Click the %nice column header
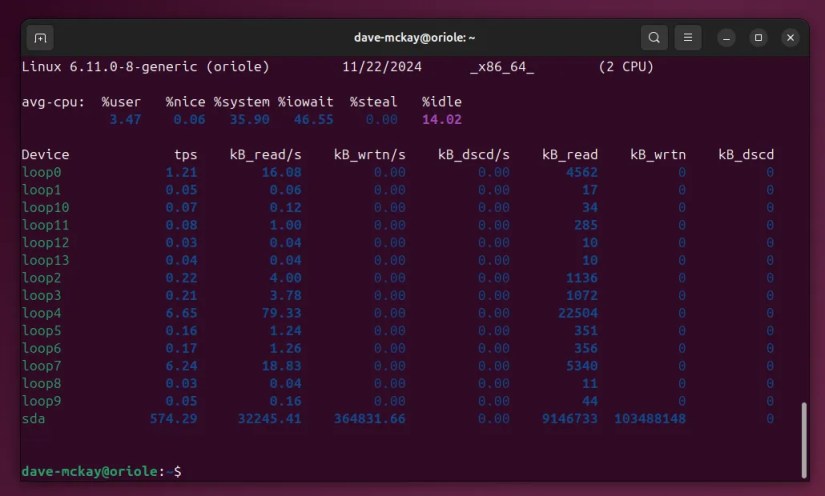 [x=185, y=102]
